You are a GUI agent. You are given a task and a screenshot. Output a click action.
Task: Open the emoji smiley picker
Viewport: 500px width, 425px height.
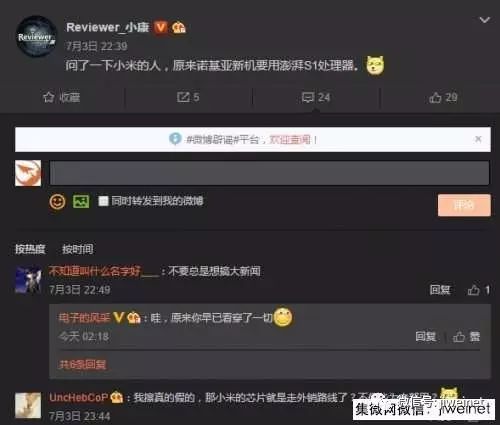point(57,201)
